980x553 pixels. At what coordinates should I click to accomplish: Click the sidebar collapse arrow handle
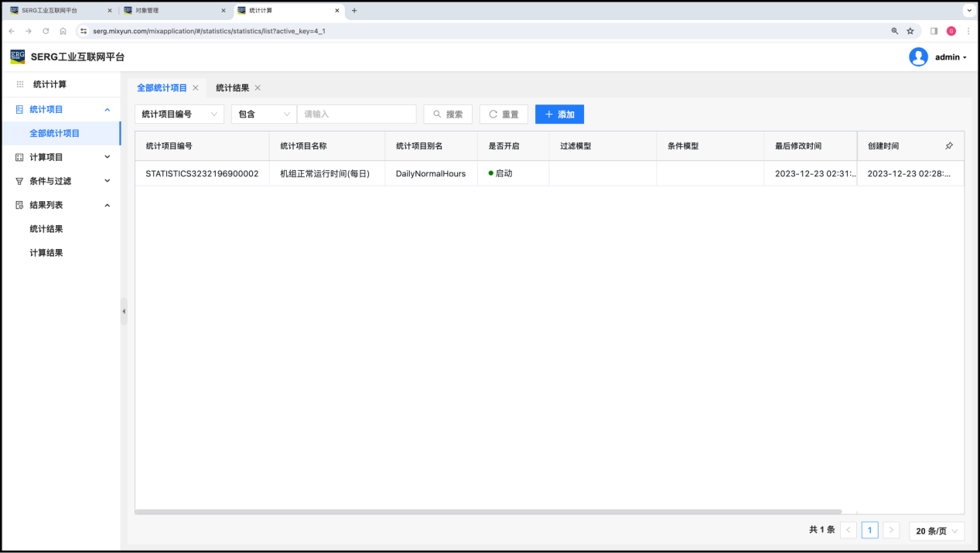click(x=124, y=311)
